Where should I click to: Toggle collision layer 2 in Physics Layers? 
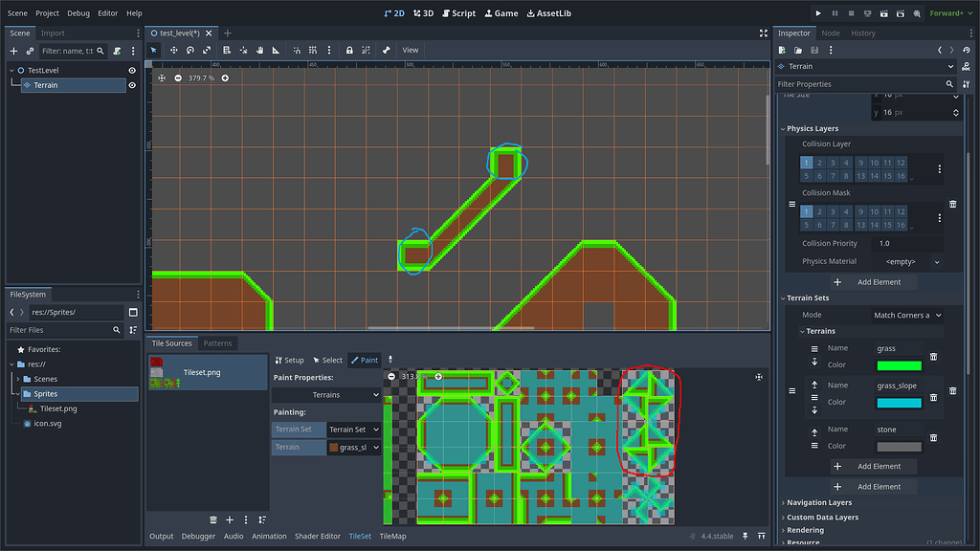pos(819,163)
